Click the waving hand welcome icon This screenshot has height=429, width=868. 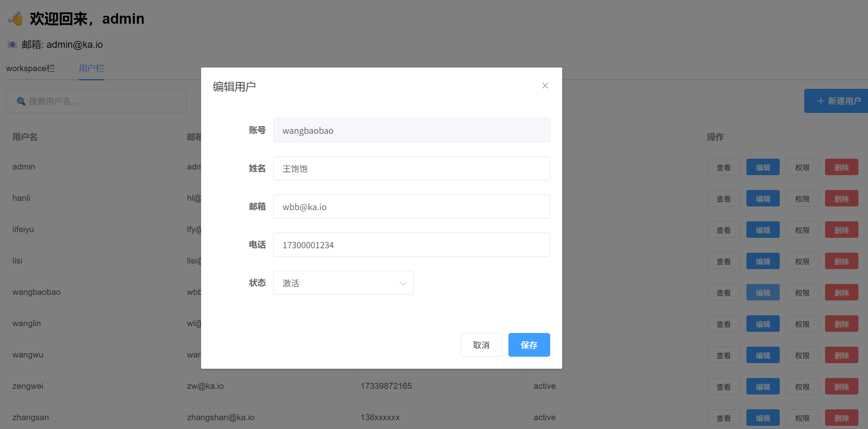[16, 18]
